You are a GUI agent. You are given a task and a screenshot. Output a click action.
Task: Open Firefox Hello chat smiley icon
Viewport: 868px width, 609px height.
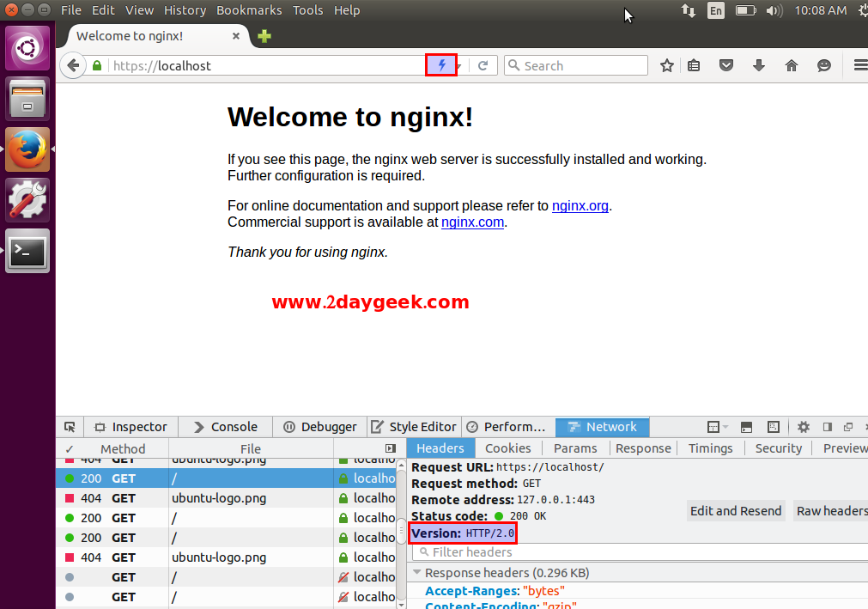point(824,66)
